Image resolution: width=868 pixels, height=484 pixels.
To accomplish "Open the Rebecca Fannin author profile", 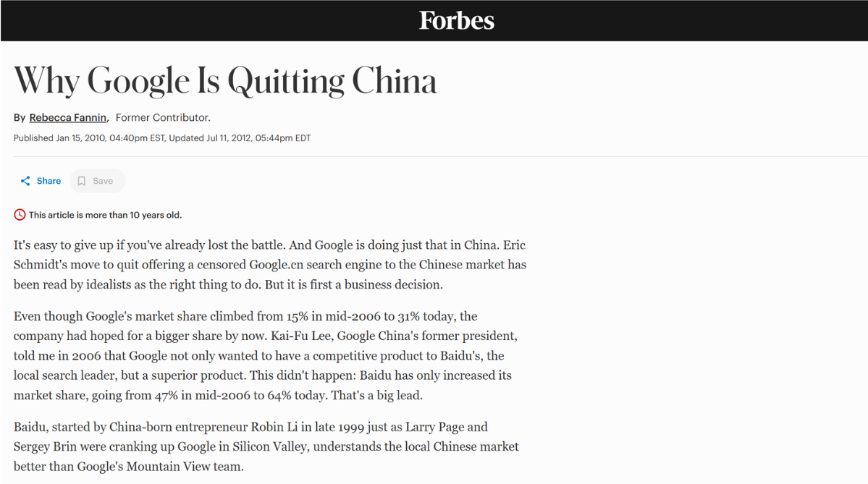I will [67, 117].
